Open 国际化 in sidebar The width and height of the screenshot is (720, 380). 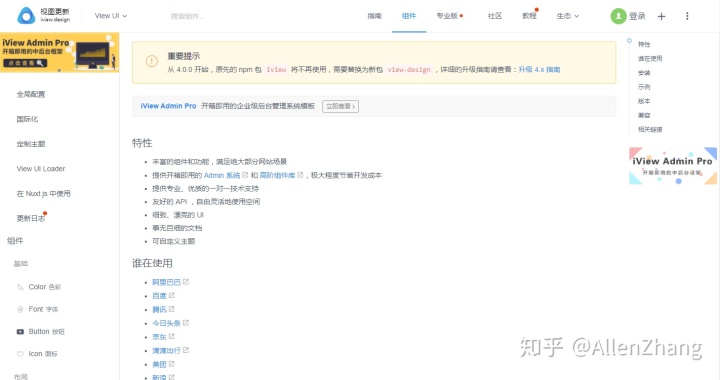(x=27, y=119)
